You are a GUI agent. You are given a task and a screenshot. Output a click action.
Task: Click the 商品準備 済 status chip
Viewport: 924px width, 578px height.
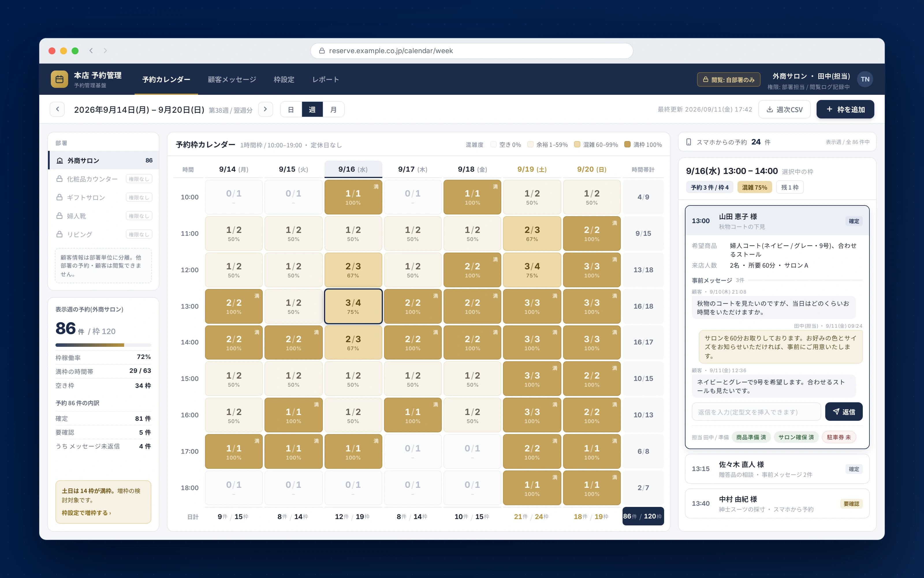click(751, 437)
